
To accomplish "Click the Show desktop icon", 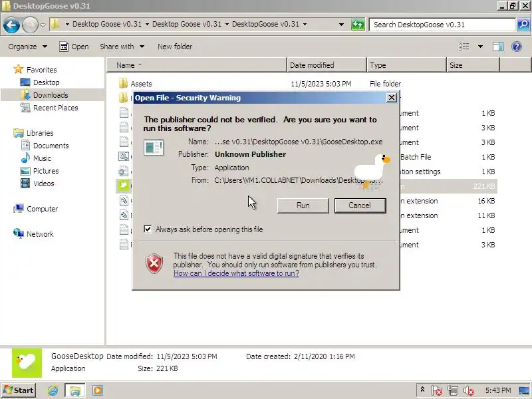I will 524,390.
